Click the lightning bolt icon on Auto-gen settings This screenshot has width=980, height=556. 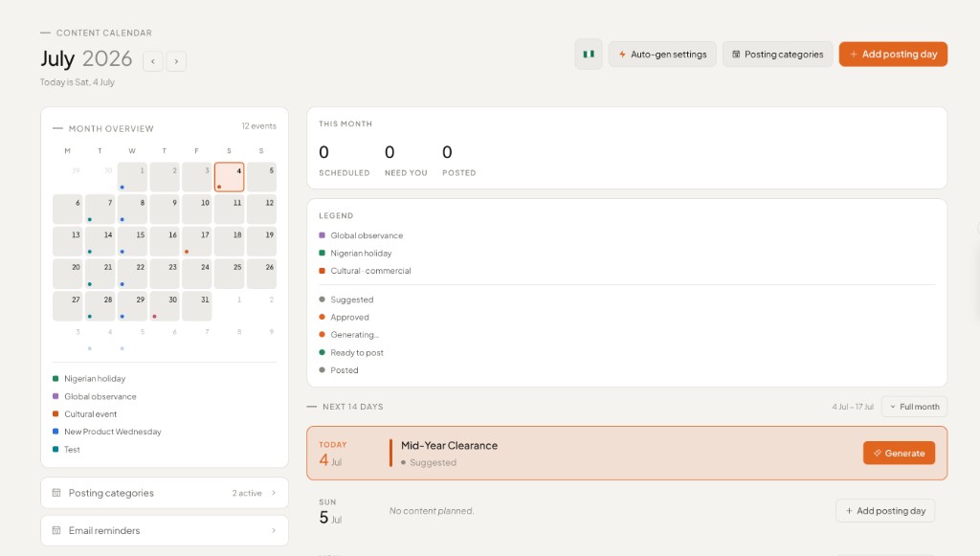pos(622,55)
